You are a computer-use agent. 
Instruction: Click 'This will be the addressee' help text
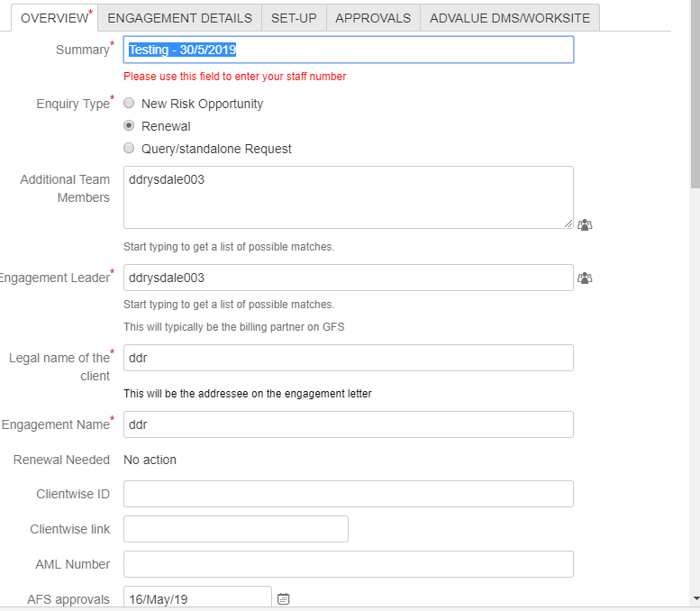click(248, 394)
